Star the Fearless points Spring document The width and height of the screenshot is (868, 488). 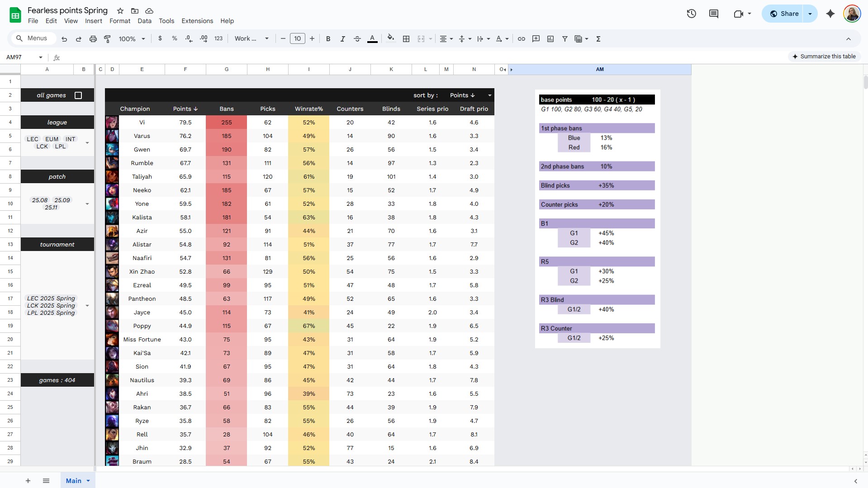[x=120, y=10]
